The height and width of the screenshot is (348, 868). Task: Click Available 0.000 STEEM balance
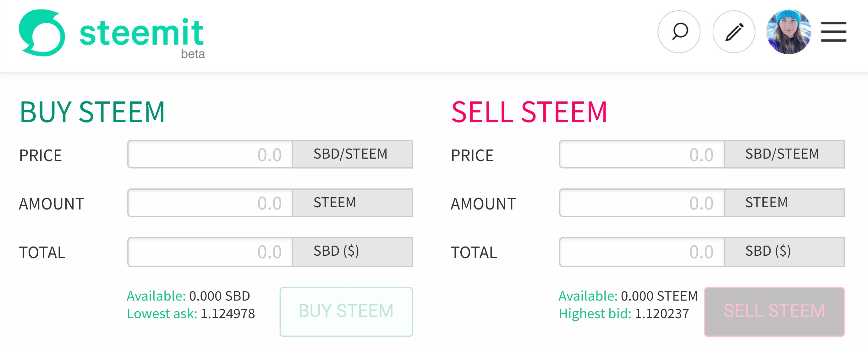659,296
